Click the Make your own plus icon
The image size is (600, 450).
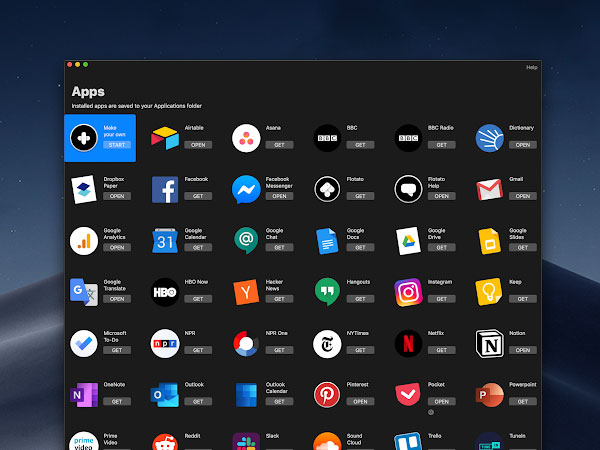click(x=84, y=138)
